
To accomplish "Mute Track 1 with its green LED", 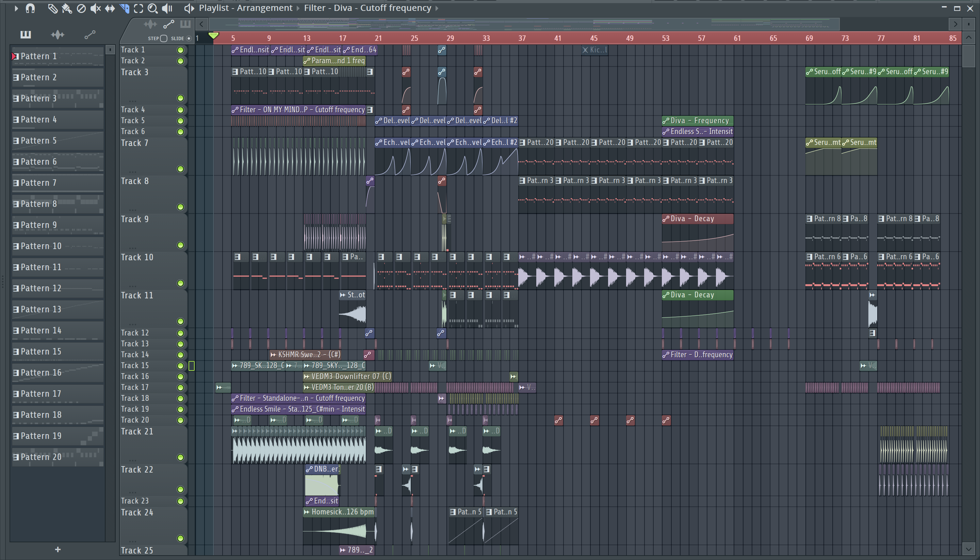I will coord(180,50).
